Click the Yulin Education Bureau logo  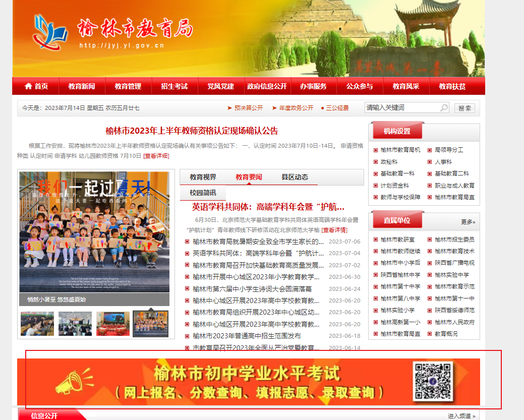pos(50,32)
